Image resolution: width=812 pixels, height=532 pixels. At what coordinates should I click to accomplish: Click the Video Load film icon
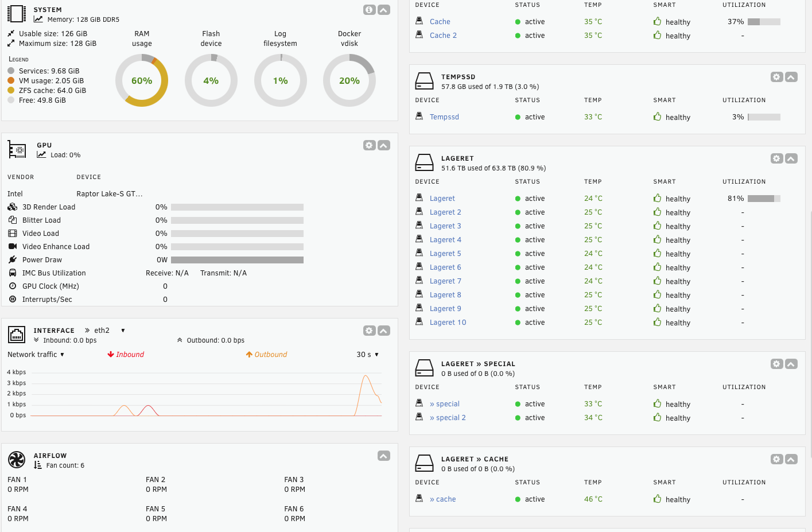point(13,234)
